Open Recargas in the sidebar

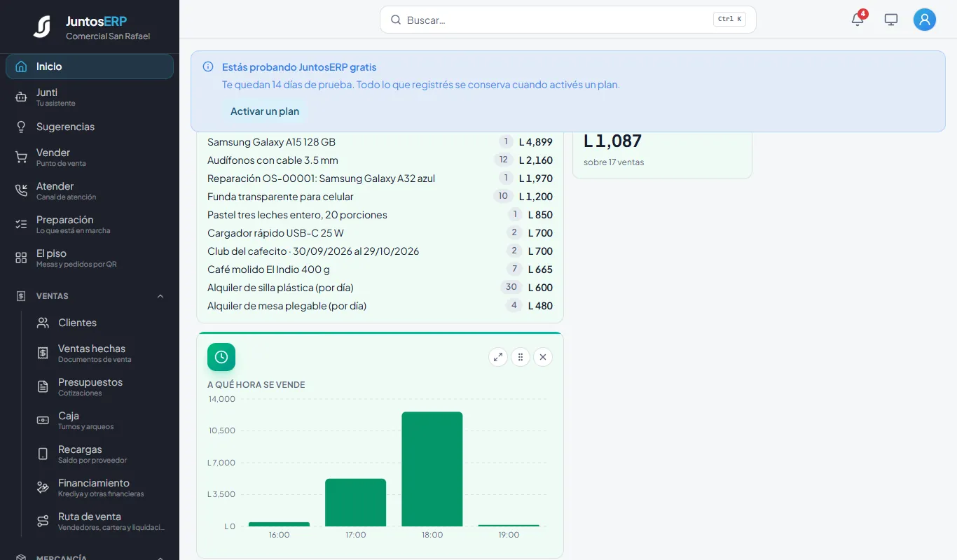coord(101,454)
